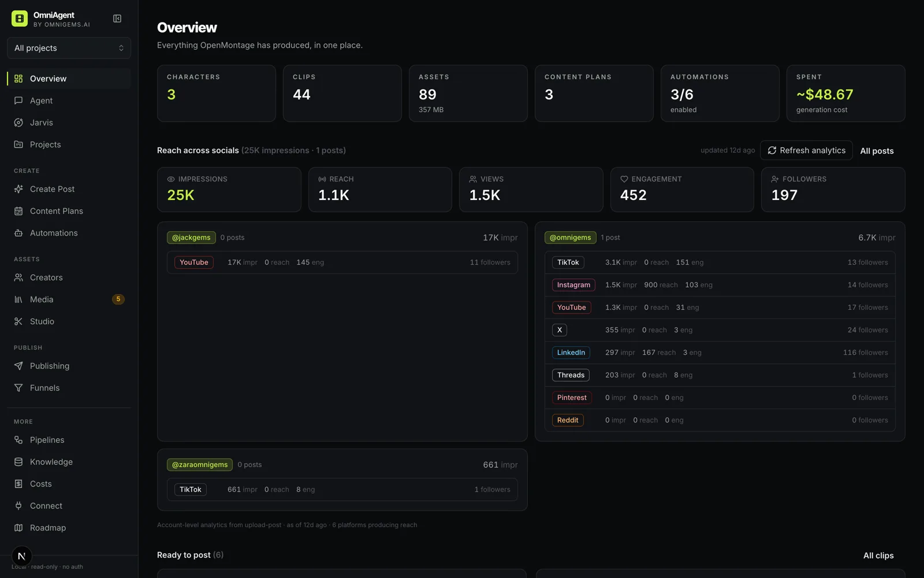Click the Automations robot icon
The height and width of the screenshot is (578, 924).
pos(18,233)
